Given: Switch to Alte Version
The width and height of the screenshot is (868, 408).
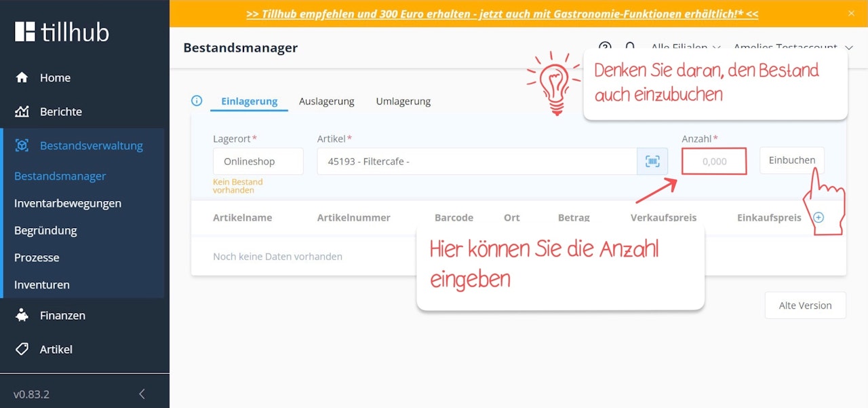Looking at the screenshot, I should [x=805, y=305].
